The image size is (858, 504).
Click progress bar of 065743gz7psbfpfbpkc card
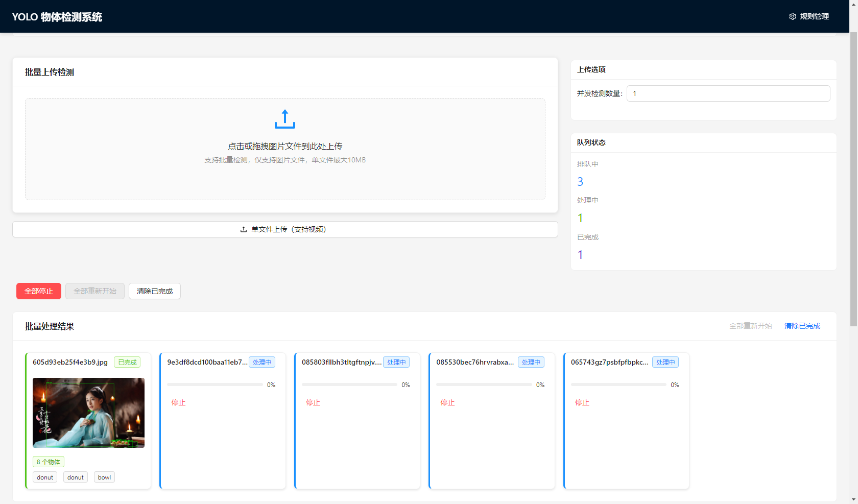tap(618, 385)
